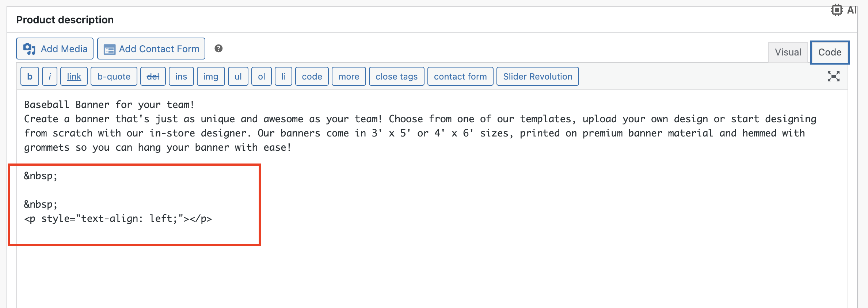This screenshot has width=868, height=308.
Task: Insert italic tag with i button
Action: 50,76
